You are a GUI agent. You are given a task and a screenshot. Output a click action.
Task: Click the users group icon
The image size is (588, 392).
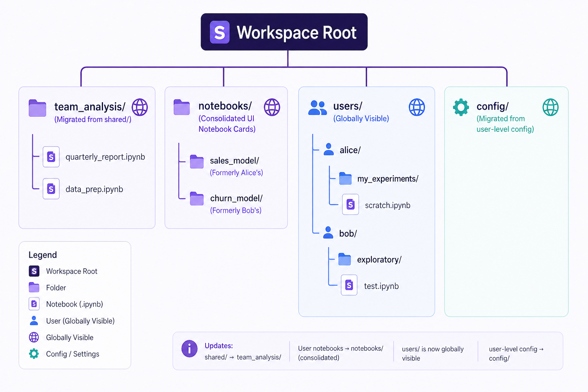pyautogui.click(x=317, y=108)
